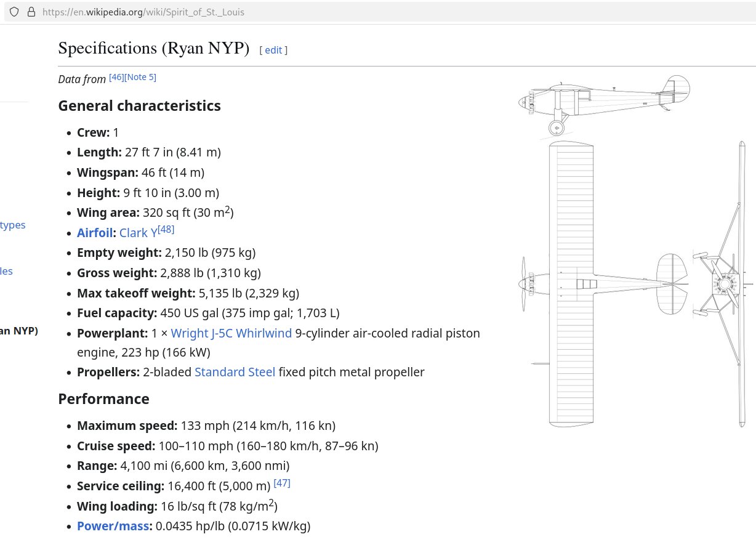The width and height of the screenshot is (756, 550).
Task: Select the sidebar link ending in types
Action: click(x=12, y=225)
